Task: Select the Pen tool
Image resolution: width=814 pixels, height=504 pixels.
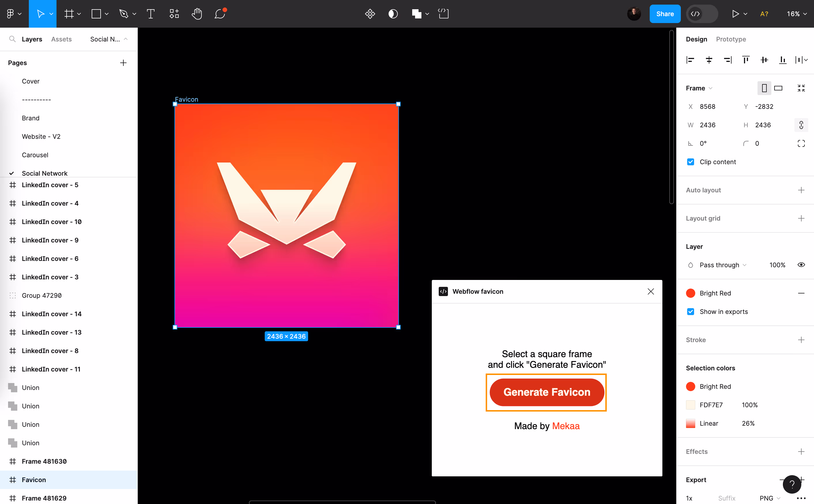Action: point(124,14)
